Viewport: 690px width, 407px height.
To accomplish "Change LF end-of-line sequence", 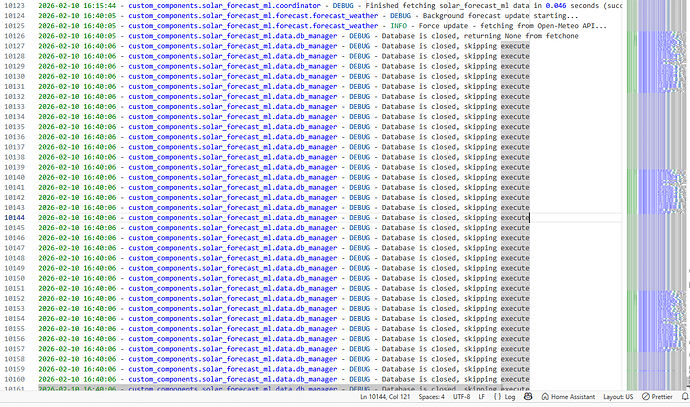I will click(x=481, y=396).
